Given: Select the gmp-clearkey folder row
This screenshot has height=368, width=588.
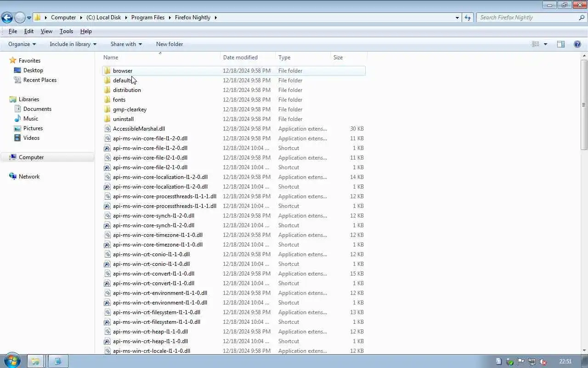Looking at the screenshot, I should 233,109.
